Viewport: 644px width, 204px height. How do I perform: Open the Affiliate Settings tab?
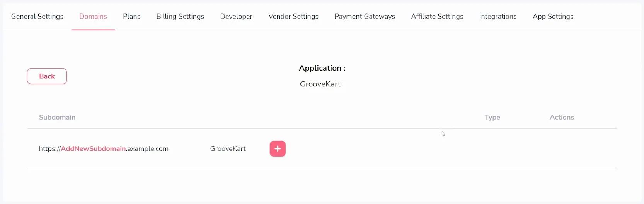coord(437,16)
